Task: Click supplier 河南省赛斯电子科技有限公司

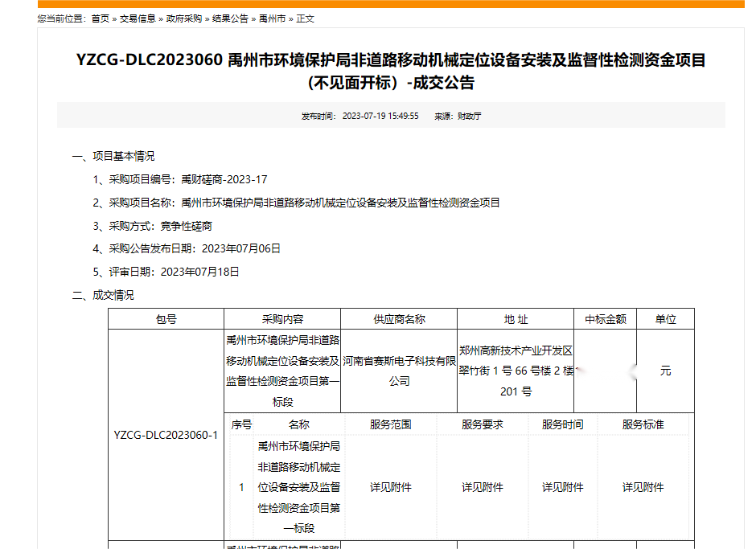Action: click(399, 371)
